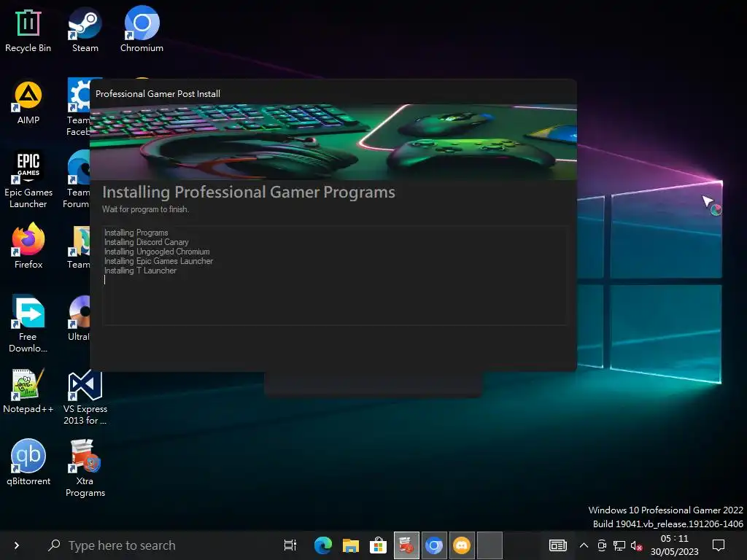Click the gaming peripherals banner image
Viewport: 747px width, 560px height.
click(333, 142)
